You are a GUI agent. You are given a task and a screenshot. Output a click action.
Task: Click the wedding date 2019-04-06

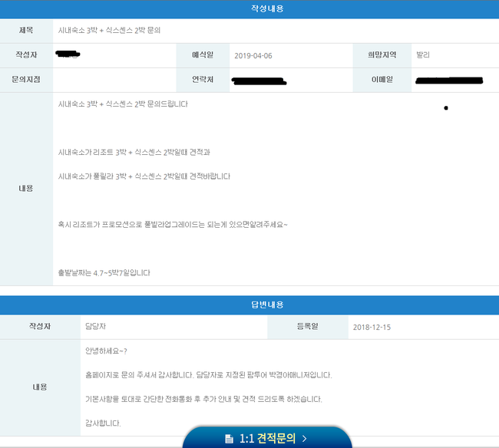point(253,55)
